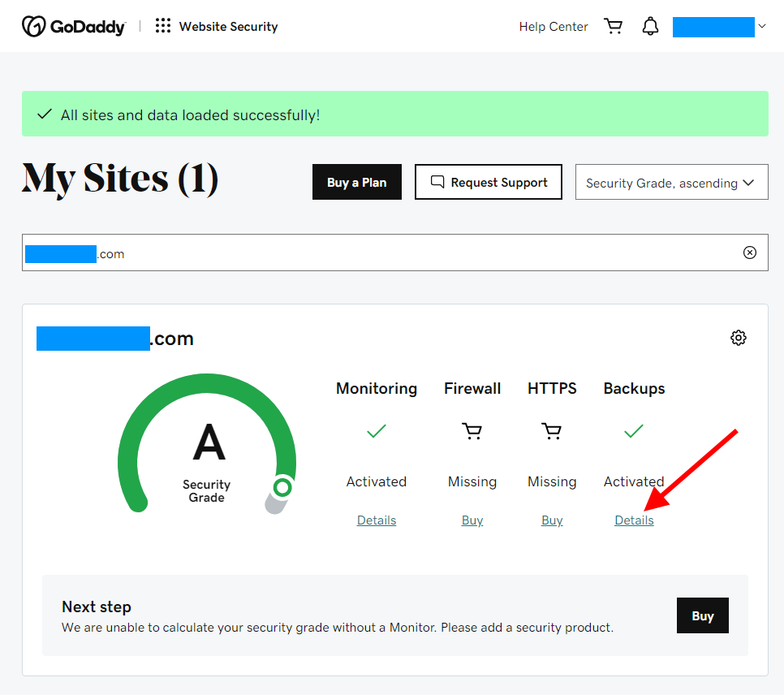Open Backups Details link
784x695 pixels.
pyautogui.click(x=634, y=520)
